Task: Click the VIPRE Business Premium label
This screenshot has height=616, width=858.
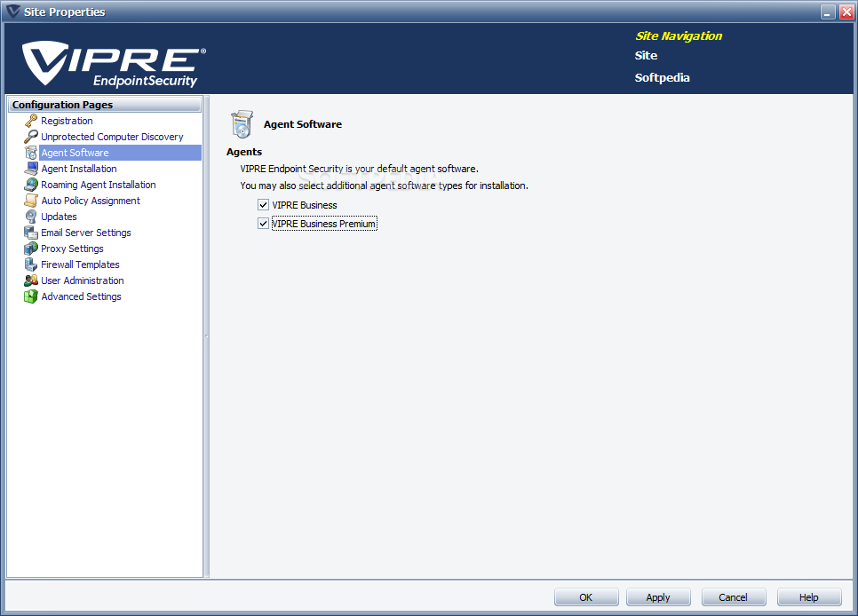Action: tap(324, 223)
